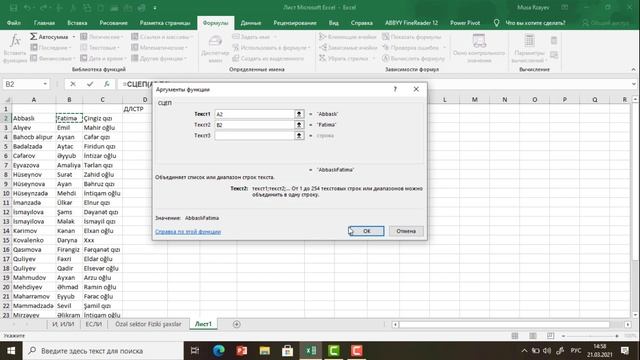
Task: Click the Текст3 range selector icon
Action: point(299,135)
